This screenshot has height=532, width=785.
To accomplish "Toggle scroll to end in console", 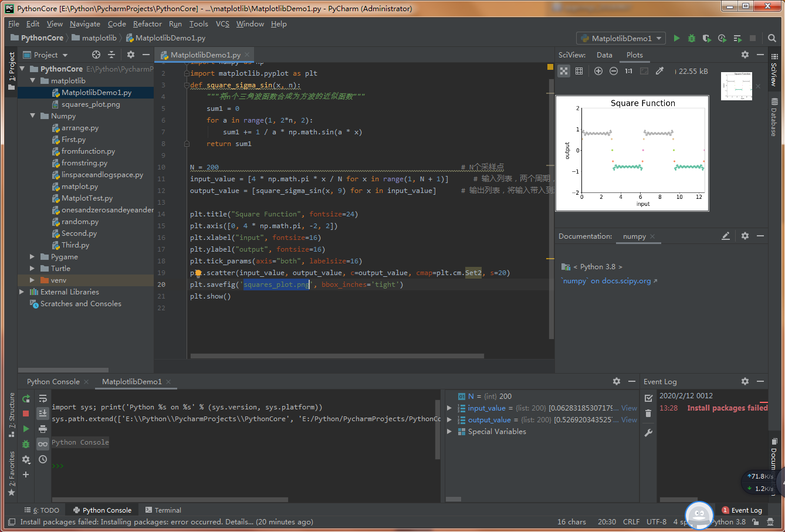I will [43, 414].
